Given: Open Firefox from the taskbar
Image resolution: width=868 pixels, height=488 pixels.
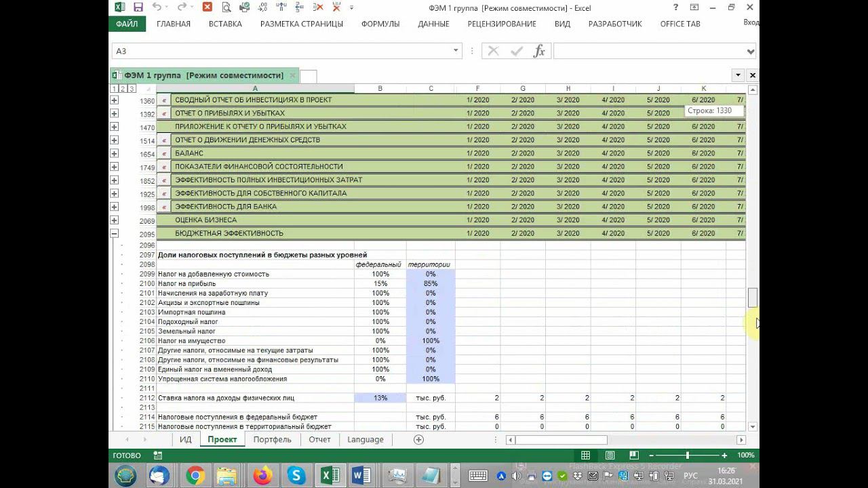Looking at the screenshot, I should (x=262, y=476).
